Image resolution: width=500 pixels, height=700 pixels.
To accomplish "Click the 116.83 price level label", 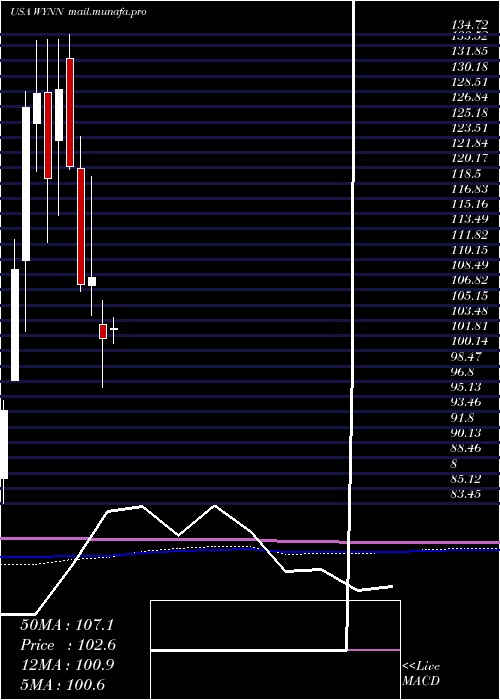I will [472, 189].
